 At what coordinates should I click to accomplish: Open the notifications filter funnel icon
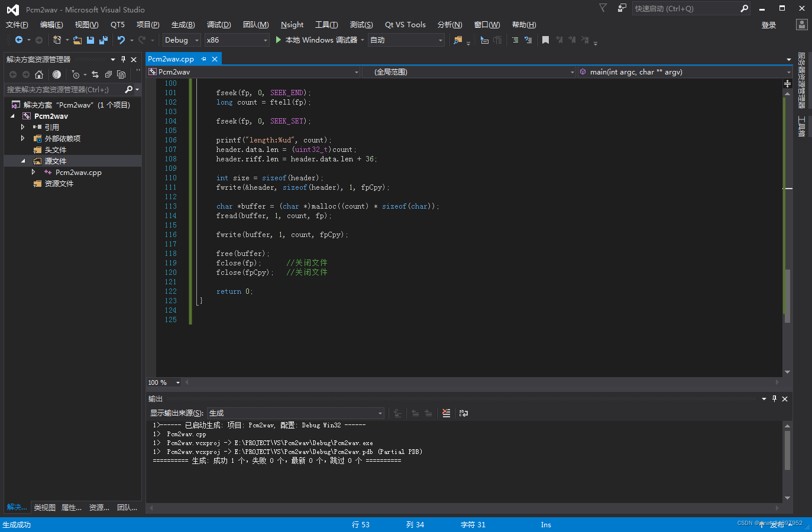(x=603, y=8)
